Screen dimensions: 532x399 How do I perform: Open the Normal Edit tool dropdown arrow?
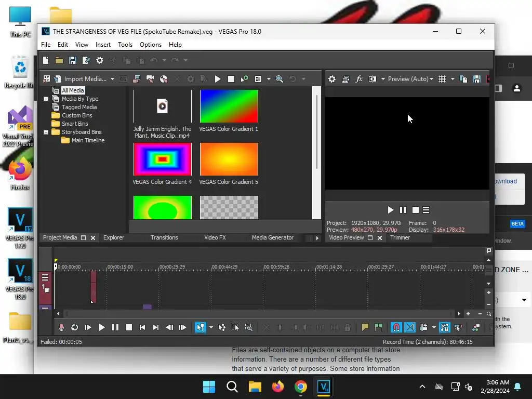click(x=211, y=327)
